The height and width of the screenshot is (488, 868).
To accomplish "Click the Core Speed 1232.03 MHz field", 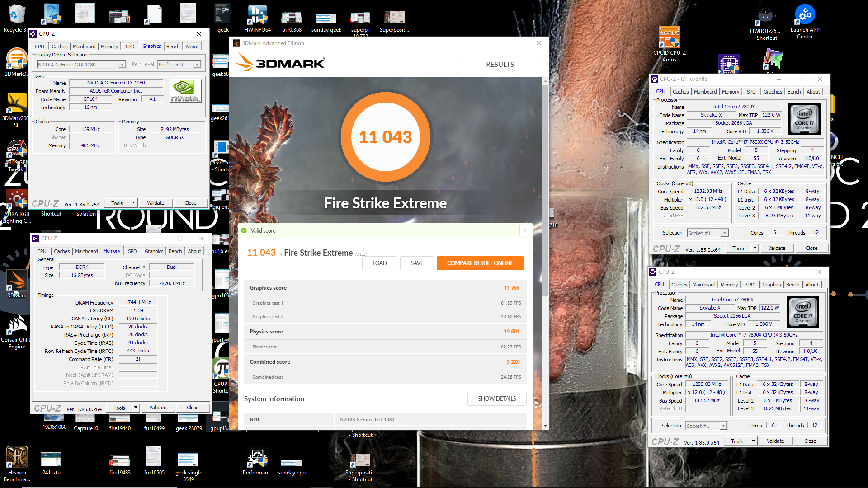I will [x=708, y=191].
